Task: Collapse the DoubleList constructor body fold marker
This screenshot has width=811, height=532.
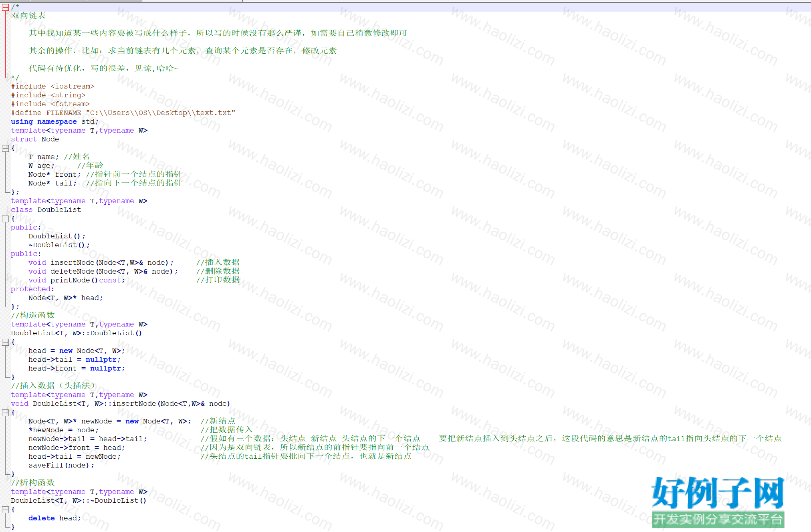Action: 5,342
